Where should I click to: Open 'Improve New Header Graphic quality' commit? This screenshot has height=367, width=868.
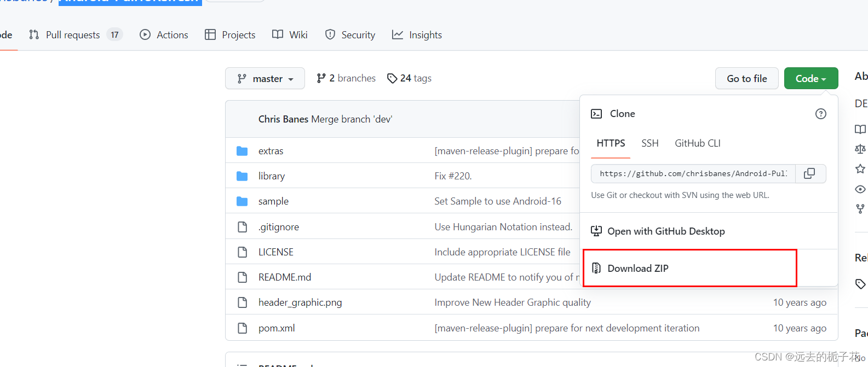[513, 302]
